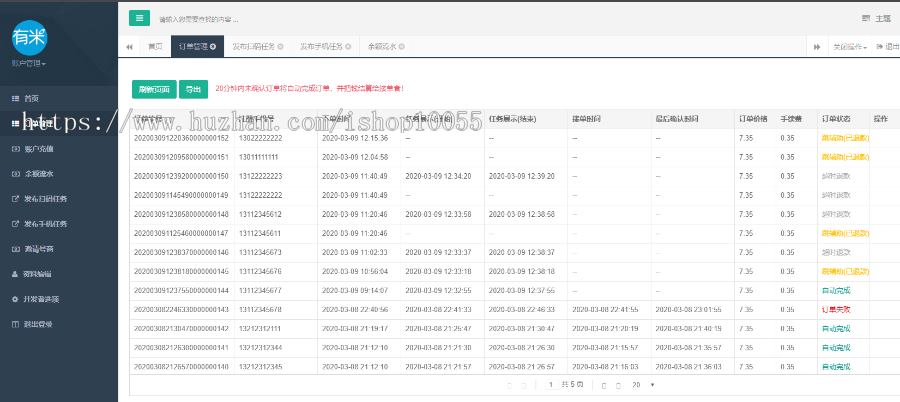Click the sidebar 资料编辑 user icon
Screen dimensions: 900x402
click(15, 274)
